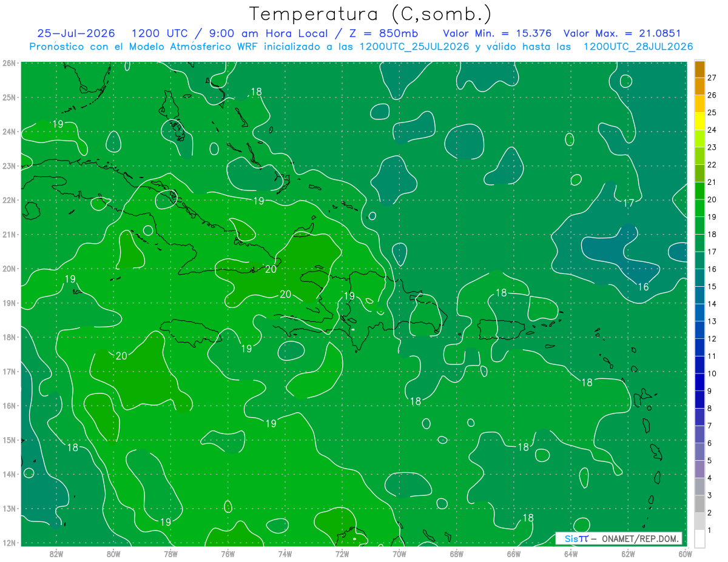728x562 pixels.
Task: Click the longitude axis label '66W'
Action: coord(514,554)
